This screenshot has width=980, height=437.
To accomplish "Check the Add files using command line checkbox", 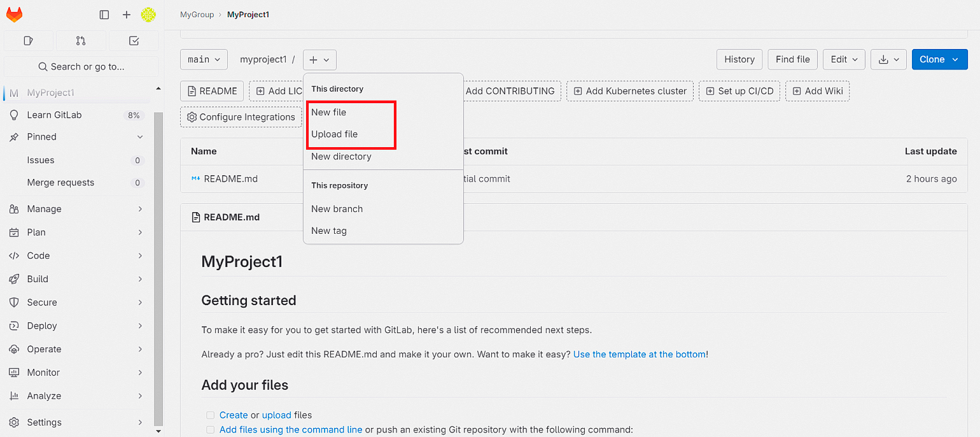I will [210, 430].
